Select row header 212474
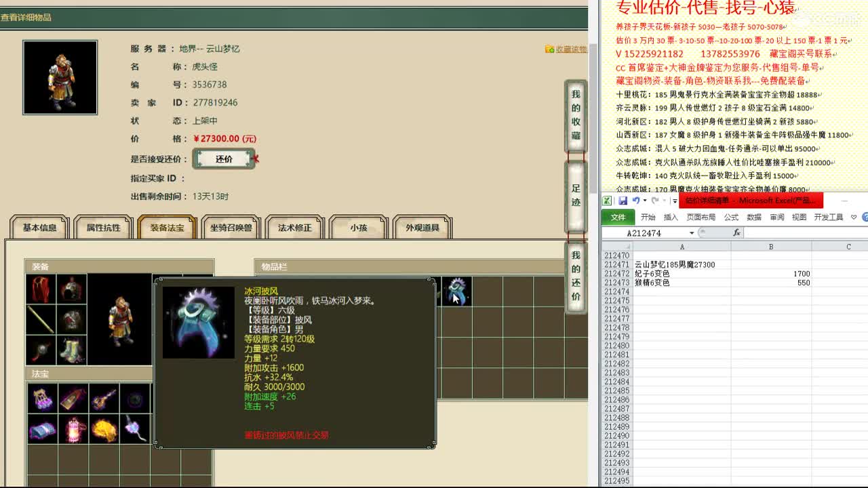The image size is (868, 488). [617, 291]
